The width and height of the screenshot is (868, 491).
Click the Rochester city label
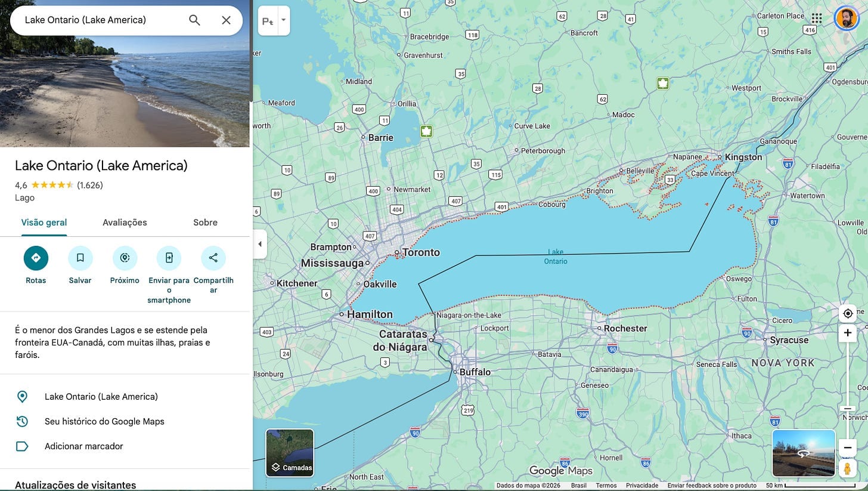pyautogui.click(x=625, y=329)
